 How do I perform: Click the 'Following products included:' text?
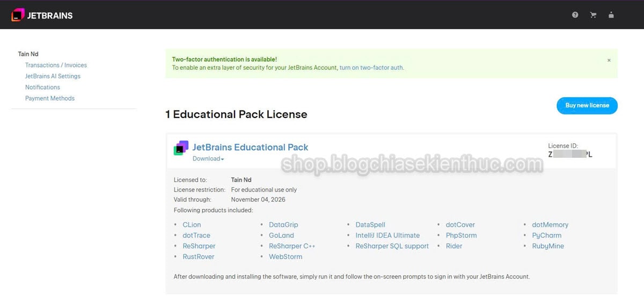(x=213, y=210)
